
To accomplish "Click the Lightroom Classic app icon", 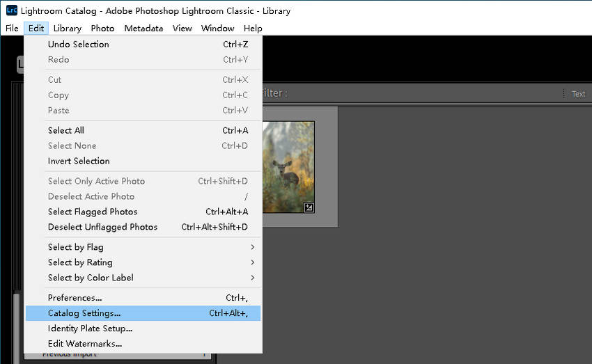I will pyautogui.click(x=12, y=10).
